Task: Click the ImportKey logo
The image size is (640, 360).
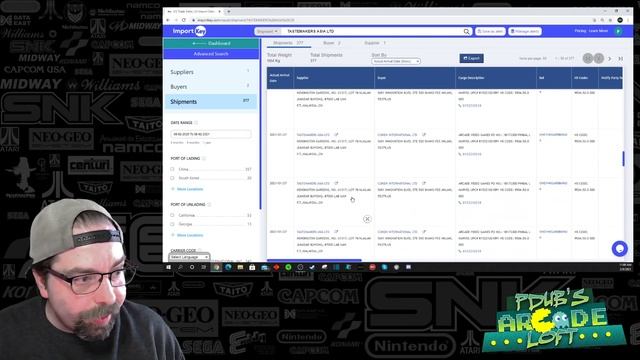Action: pos(189,31)
